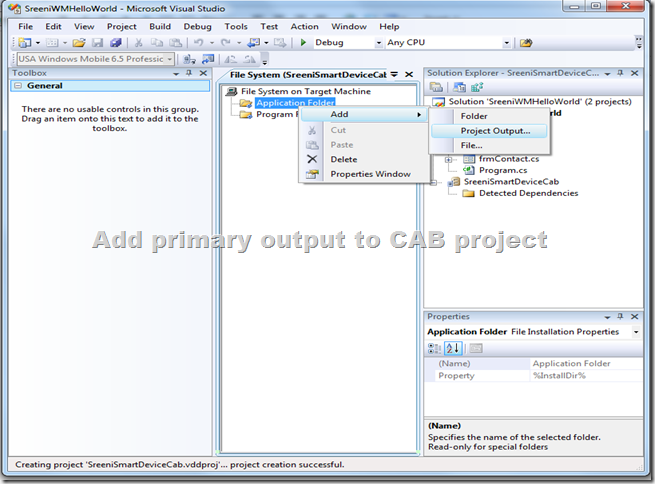This screenshot has width=655, height=484.
Task: Select SreeniSmartDeviceCab project
Action: (511, 182)
